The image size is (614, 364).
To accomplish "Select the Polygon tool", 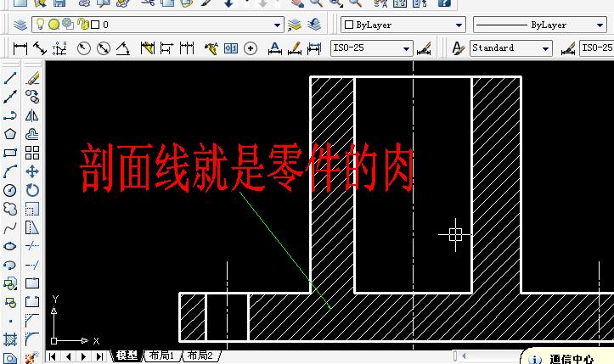I will click(10, 134).
